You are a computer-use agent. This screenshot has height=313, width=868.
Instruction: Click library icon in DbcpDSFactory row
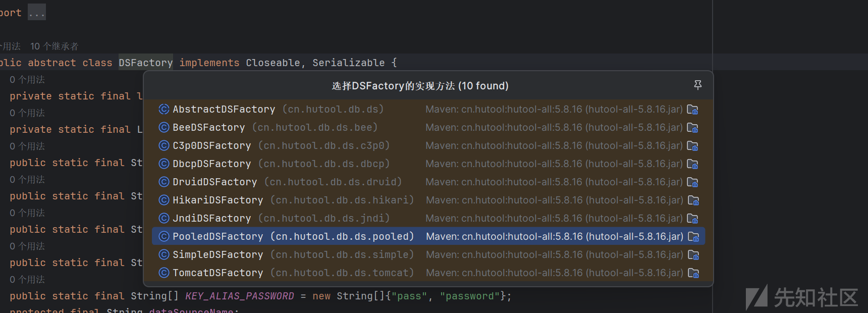(693, 164)
